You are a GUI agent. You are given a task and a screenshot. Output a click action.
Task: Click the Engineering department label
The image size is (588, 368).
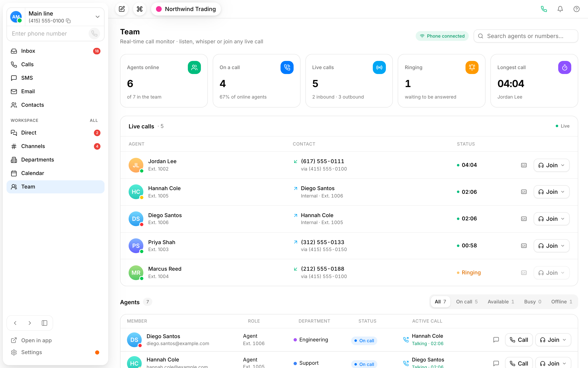313,340
